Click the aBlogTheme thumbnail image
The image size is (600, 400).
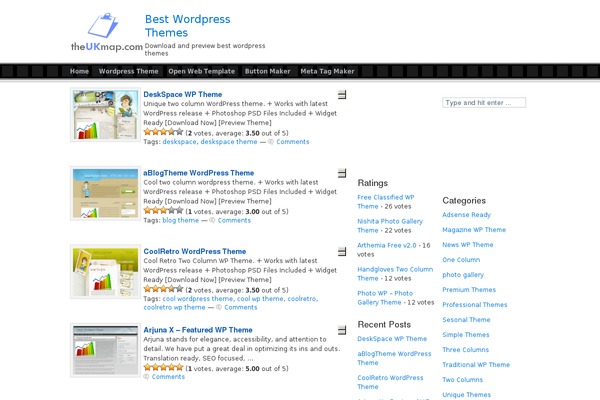(x=105, y=193)
